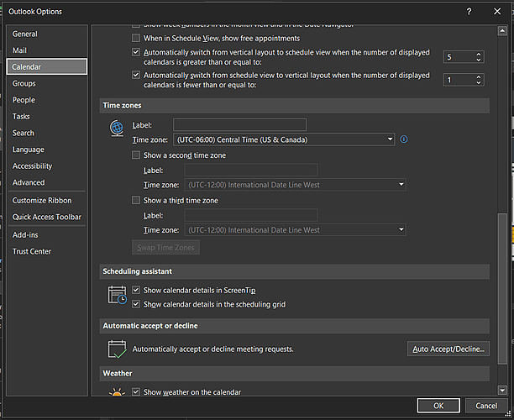Open the third time zone dropdown
The width and height of the screenshot is (514, 420).
401,230
